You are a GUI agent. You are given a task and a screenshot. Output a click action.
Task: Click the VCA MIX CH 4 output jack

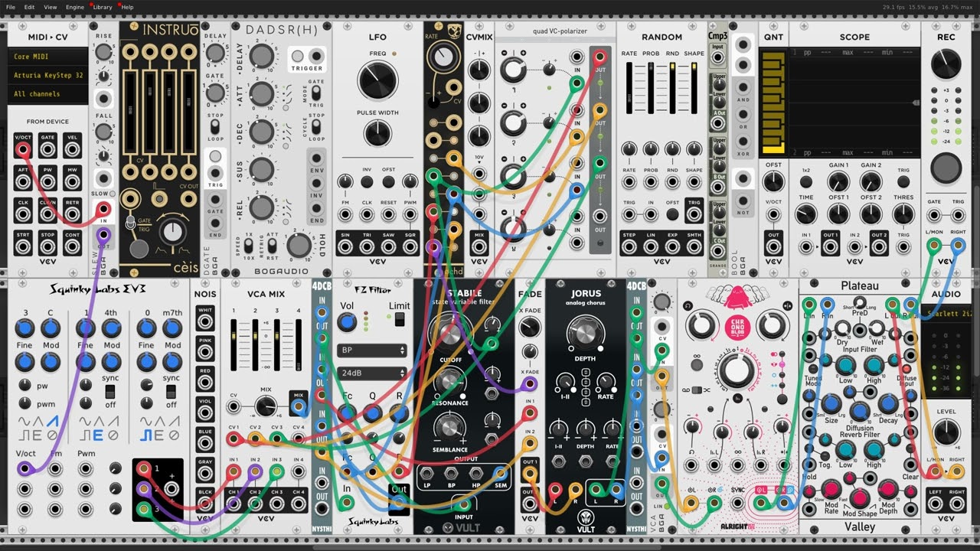point(299,504)
